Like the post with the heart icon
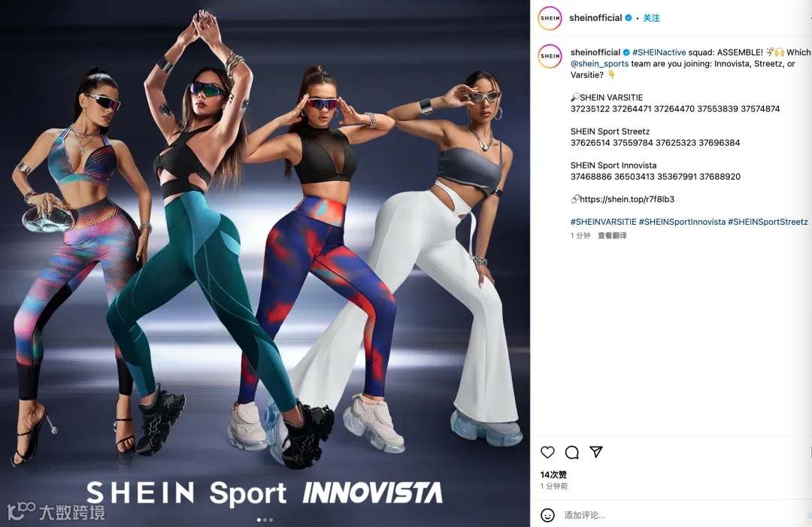812x527 pixels. tap(547, 453)
